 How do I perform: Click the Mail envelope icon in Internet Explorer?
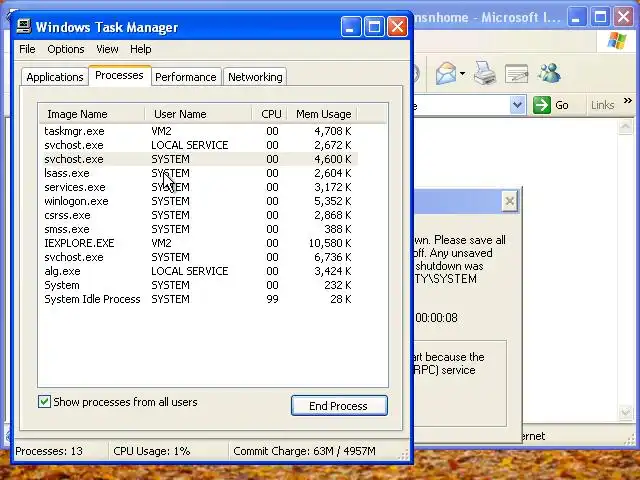coord(446,74)
